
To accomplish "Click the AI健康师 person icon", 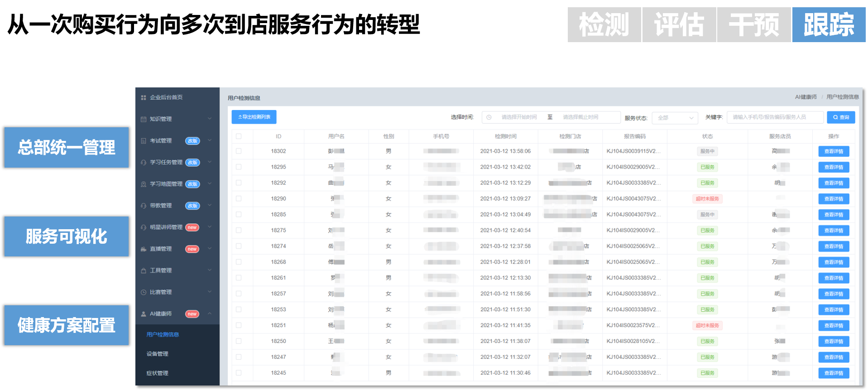I will pyautogui.click(x=144, y=313).
